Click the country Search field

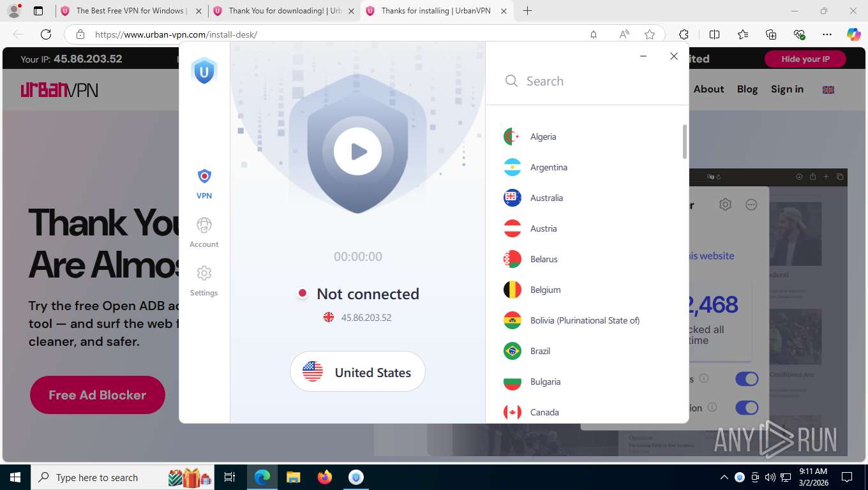[x=587, y=81]
